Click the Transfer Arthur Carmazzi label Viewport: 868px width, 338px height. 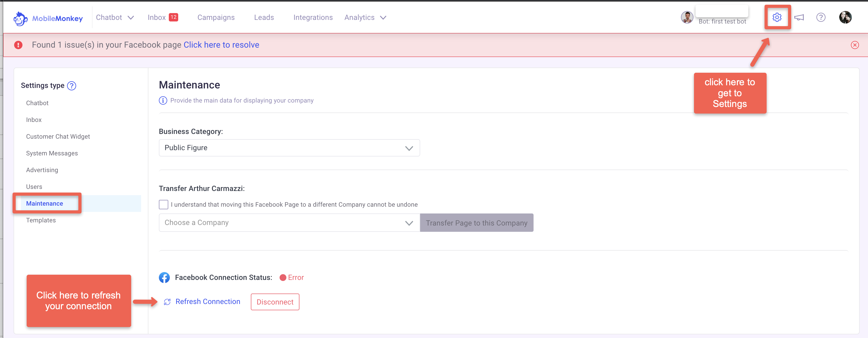[202, 189]
